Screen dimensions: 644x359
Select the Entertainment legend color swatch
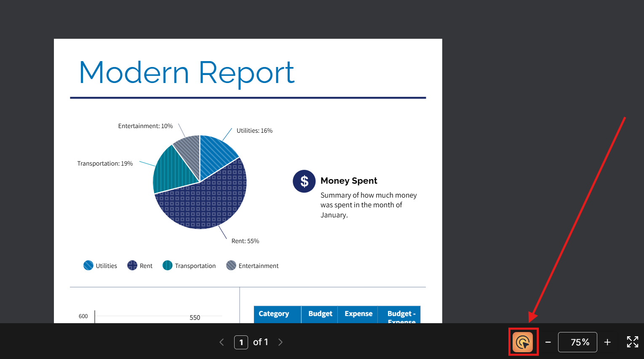click(231, 265)
